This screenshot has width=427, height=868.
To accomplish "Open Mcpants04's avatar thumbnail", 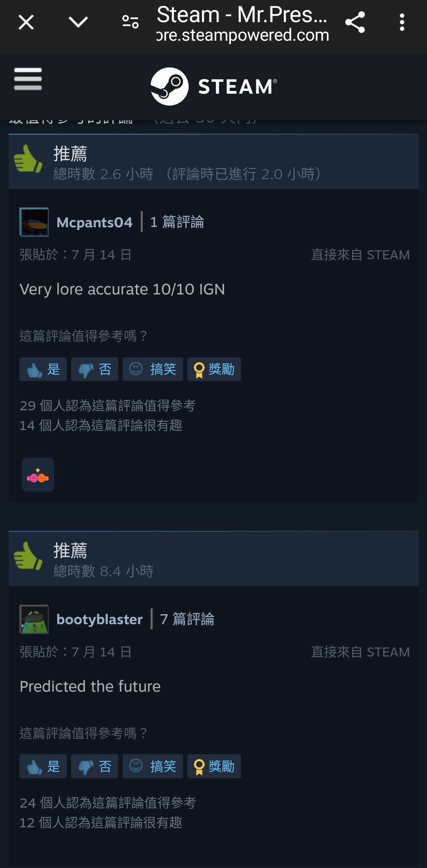I will click(x=34, y=222).
